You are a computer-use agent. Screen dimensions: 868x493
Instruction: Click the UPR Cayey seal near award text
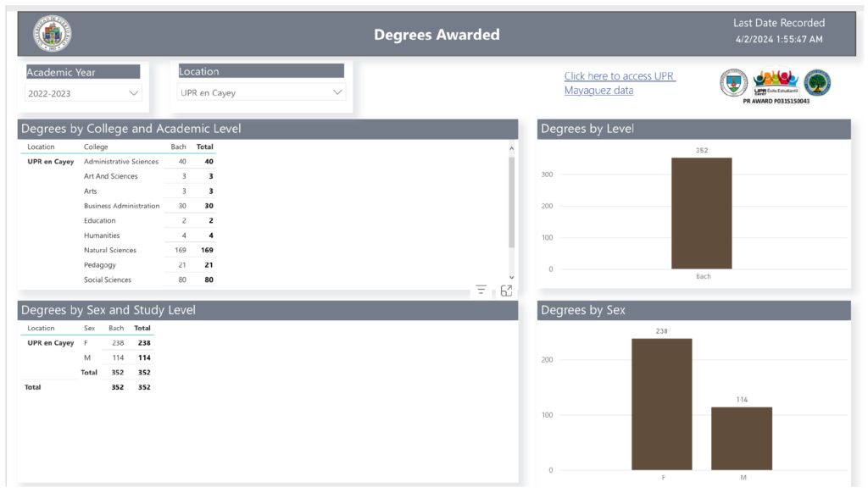tap(733, 83)
